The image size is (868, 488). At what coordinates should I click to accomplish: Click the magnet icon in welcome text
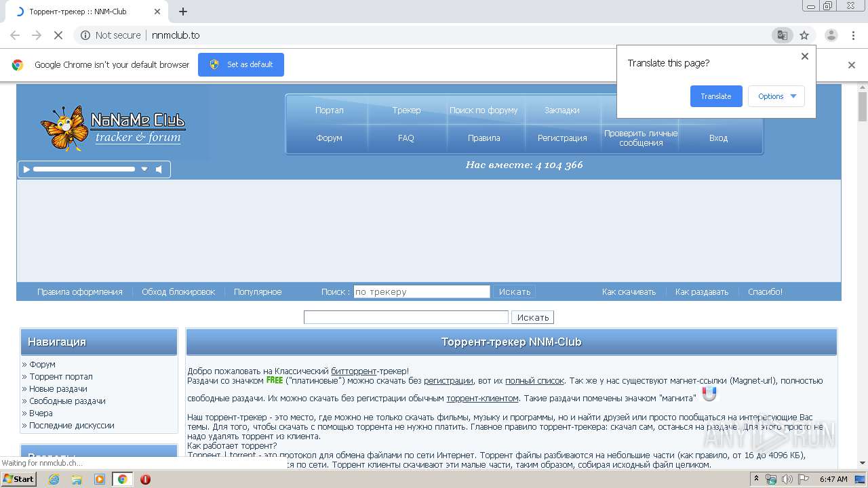pos(709,394)
